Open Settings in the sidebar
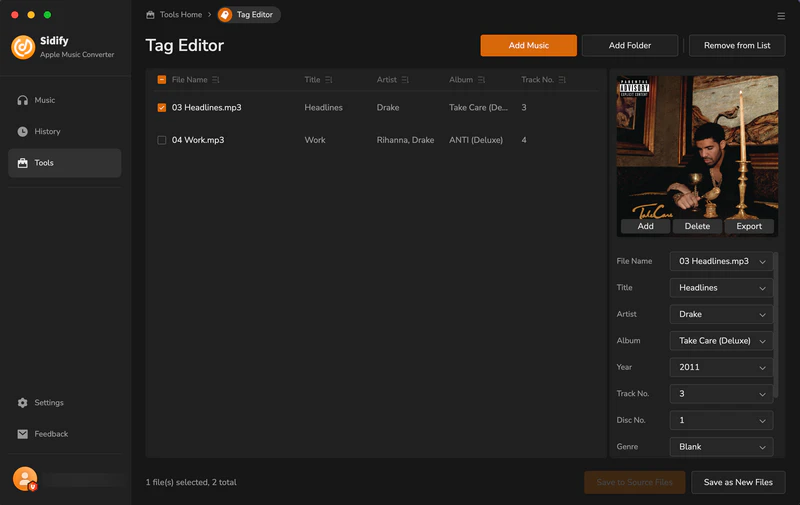 tap(64, 402)
